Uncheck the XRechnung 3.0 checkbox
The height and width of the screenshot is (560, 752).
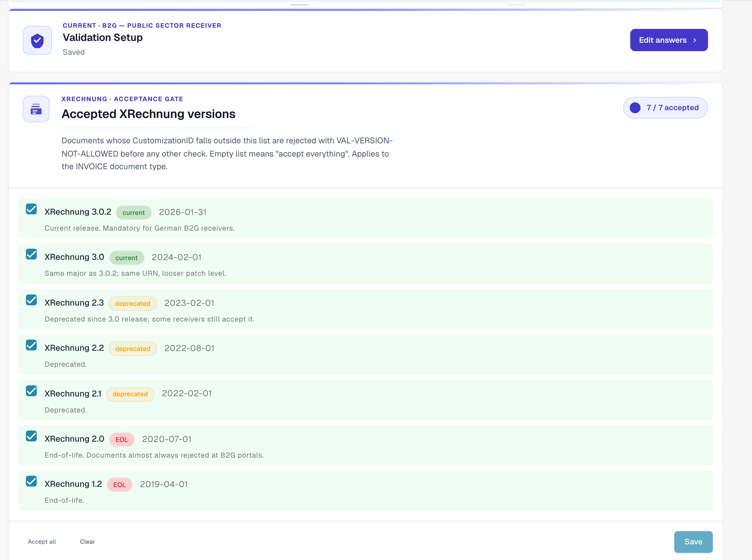click(x=31, y=254)
